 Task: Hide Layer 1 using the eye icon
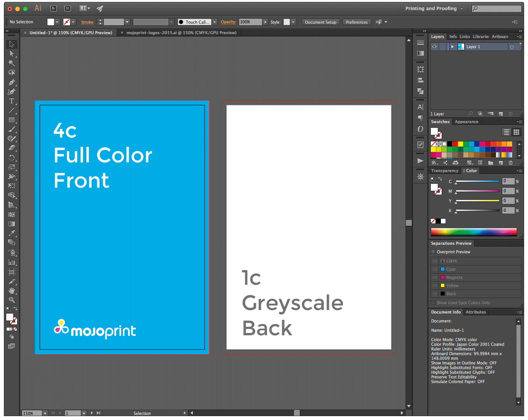point(434,47)
